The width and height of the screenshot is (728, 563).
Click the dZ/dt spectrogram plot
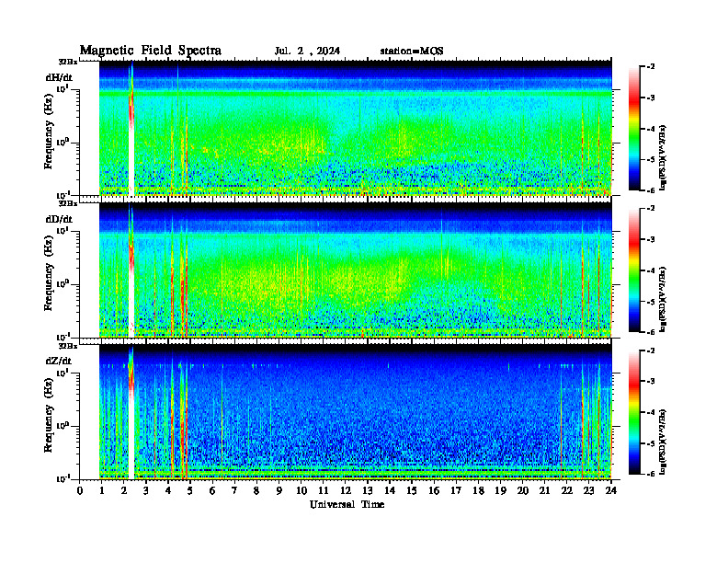tap(356, 412)
